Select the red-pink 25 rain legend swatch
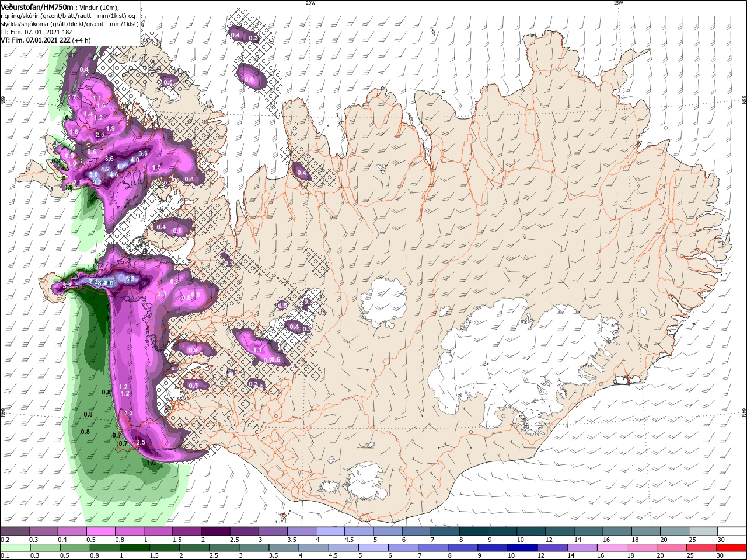This screenshot has height=560, width=747. point(702,549)
